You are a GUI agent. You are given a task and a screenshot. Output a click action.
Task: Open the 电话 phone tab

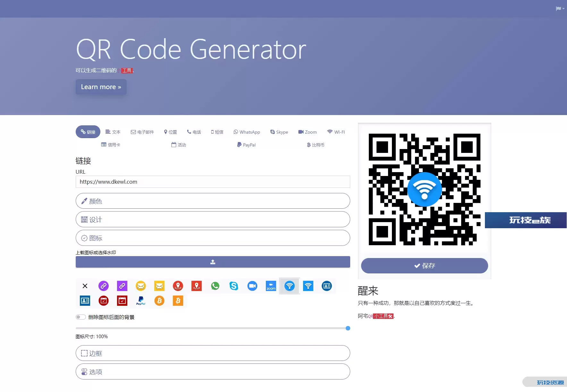click(x=194, y=132)
